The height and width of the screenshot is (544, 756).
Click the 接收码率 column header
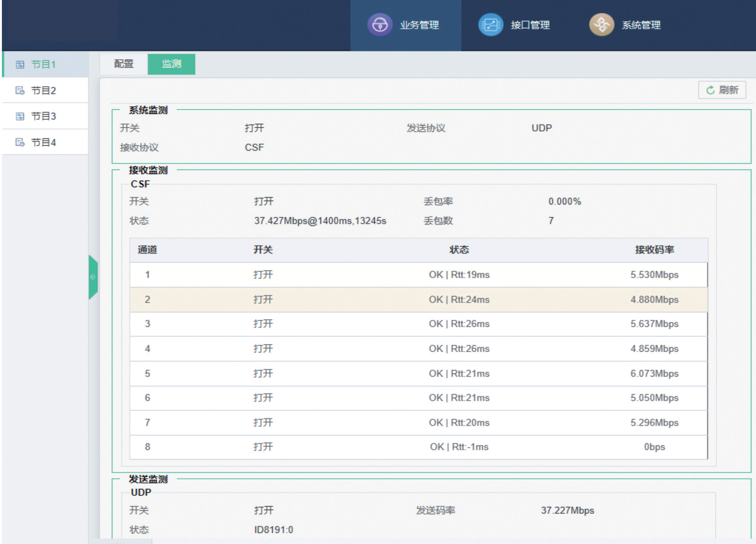point(654,250)
